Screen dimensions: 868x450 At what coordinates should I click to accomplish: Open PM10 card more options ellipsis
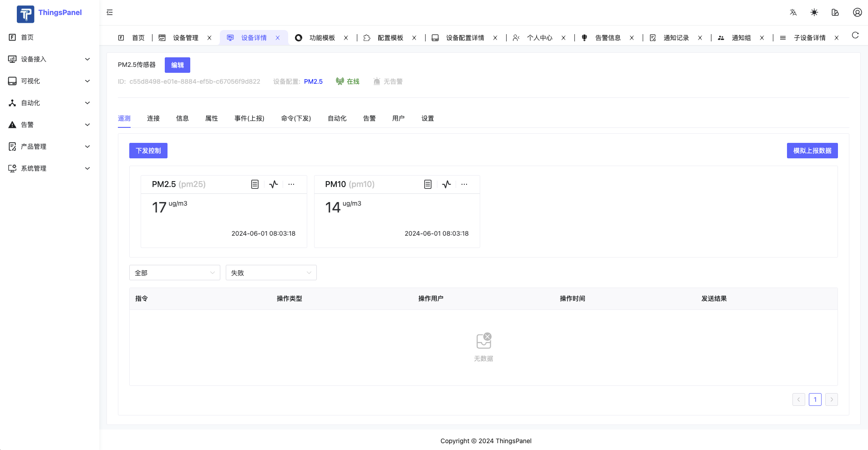click(464, 184)
